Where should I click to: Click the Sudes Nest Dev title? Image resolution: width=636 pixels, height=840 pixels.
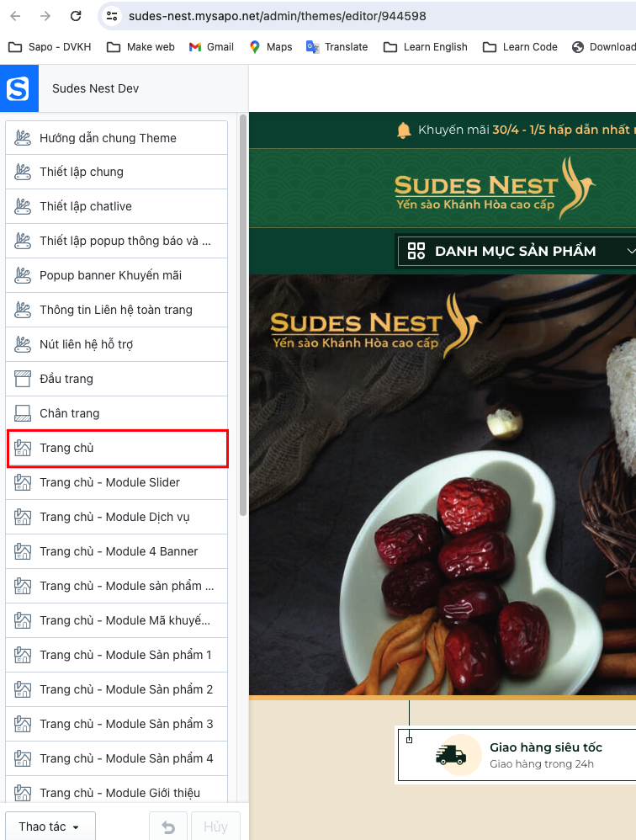coord(95,88)
